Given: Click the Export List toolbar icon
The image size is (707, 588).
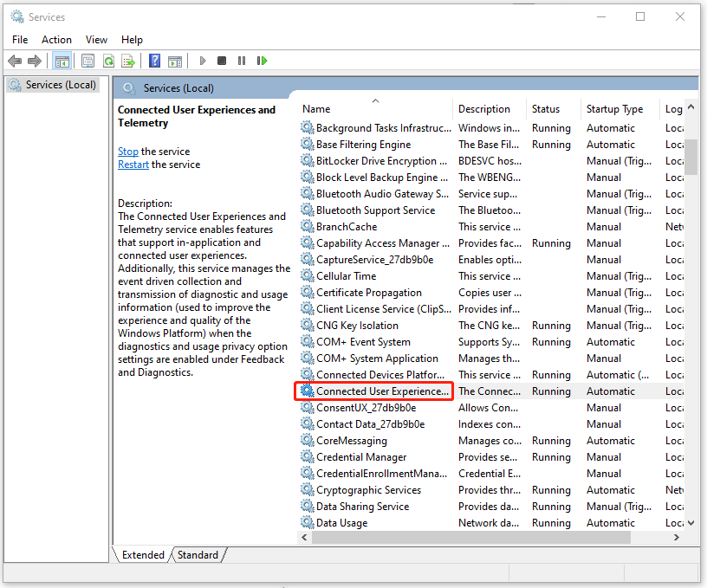Looking at the screenshot, I should pyautogui.click(x=128, y=61).
